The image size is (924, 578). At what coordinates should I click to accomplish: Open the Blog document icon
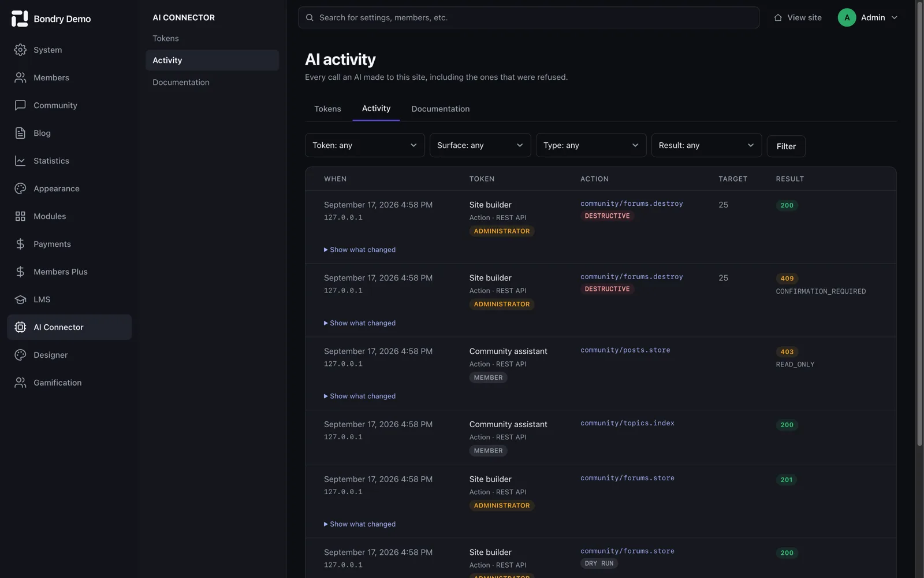click(20, 133)
